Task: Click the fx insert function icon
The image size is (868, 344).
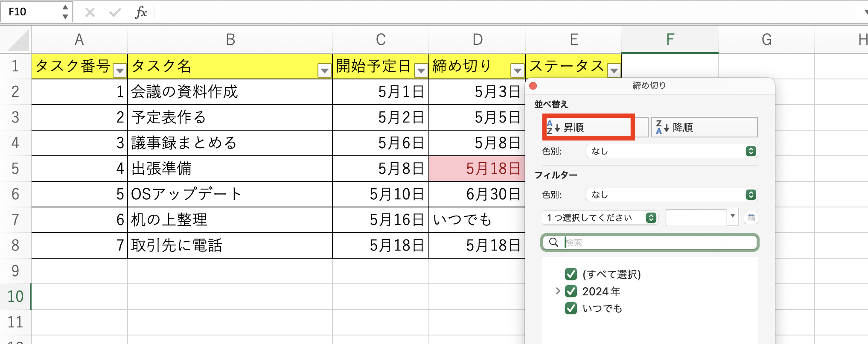Action: [141, 12]
